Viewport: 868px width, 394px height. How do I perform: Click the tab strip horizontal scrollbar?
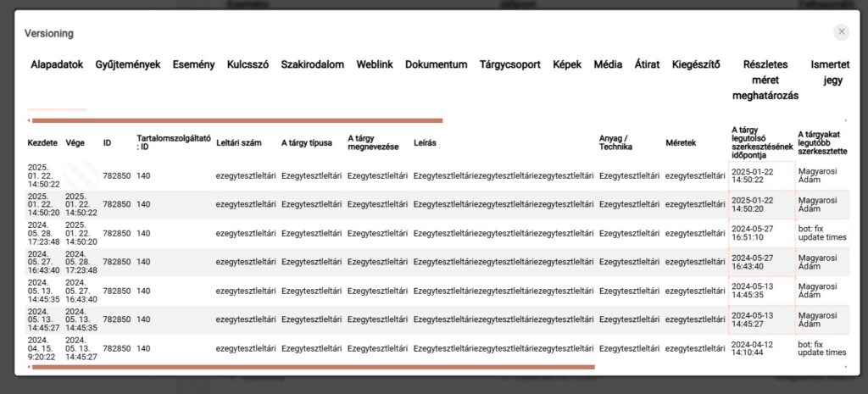point(237,120)
